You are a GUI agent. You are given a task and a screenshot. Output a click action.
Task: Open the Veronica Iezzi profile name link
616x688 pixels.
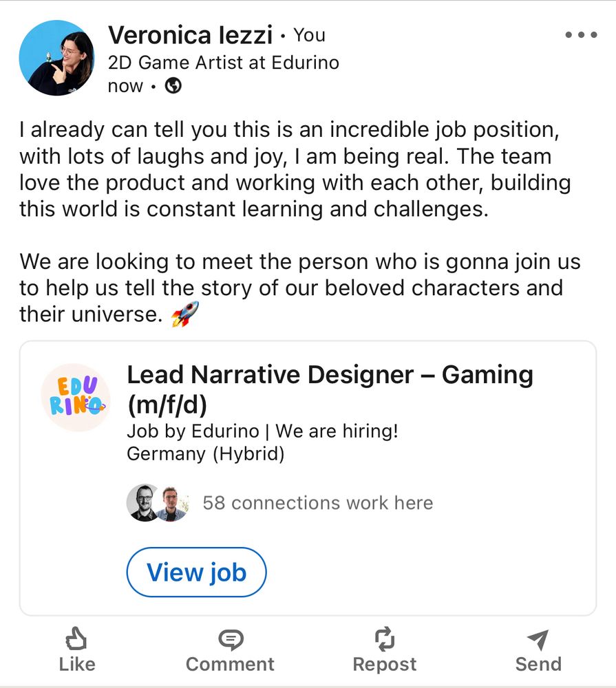point(190,34)
